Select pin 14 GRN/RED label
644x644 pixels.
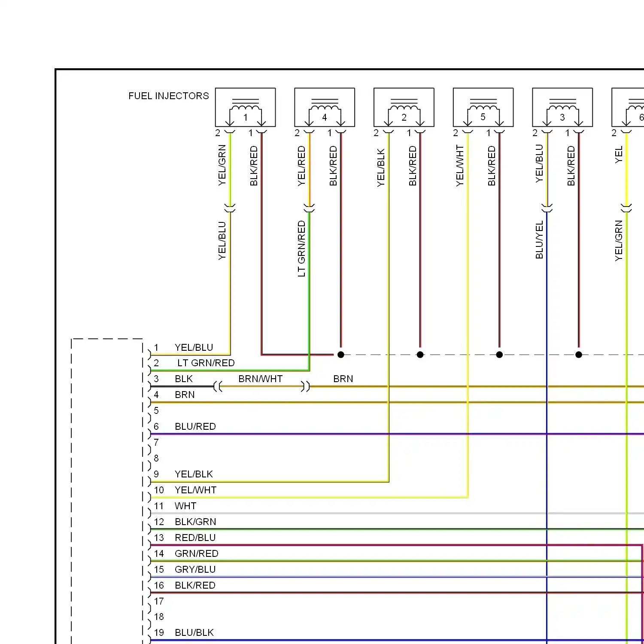click(197, 554)
